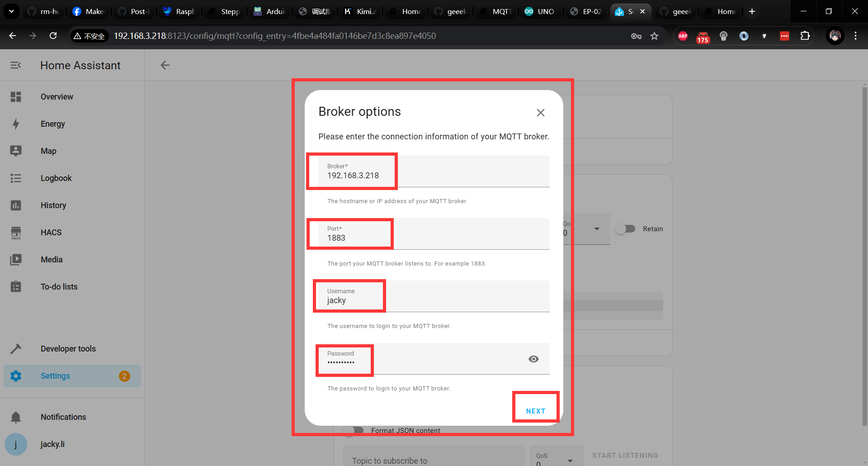Open the browser extensions puzzle menu
The height and width of the screenshot is (466, 868).
pyautogui.click(x=805, y=36)
